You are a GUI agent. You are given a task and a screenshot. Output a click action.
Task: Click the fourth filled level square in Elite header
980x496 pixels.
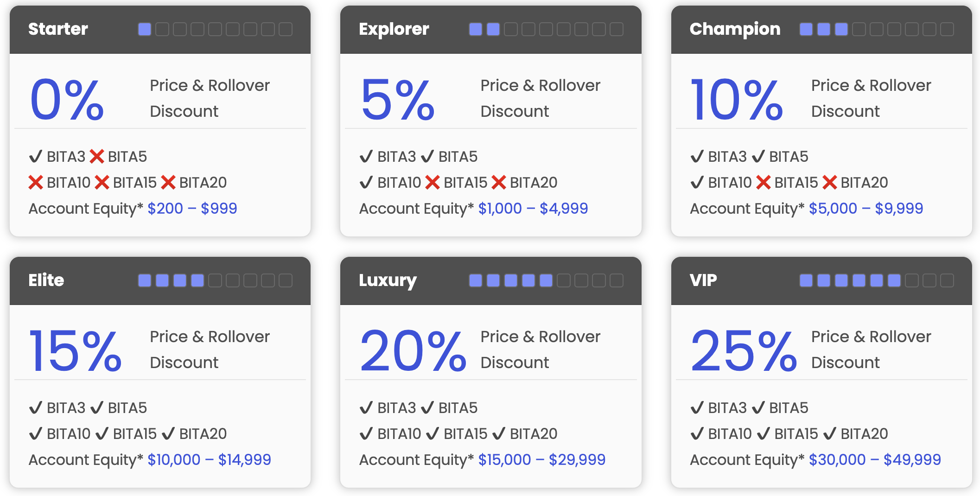coord(197,280)
